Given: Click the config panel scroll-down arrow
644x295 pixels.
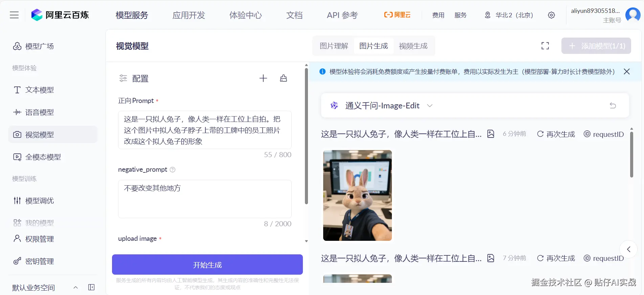Looking at the screenshot, I should click(306, 241).
